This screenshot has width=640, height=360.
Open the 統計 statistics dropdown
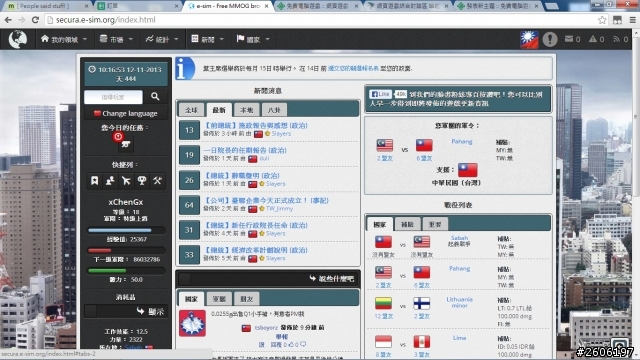coord(162,39)
